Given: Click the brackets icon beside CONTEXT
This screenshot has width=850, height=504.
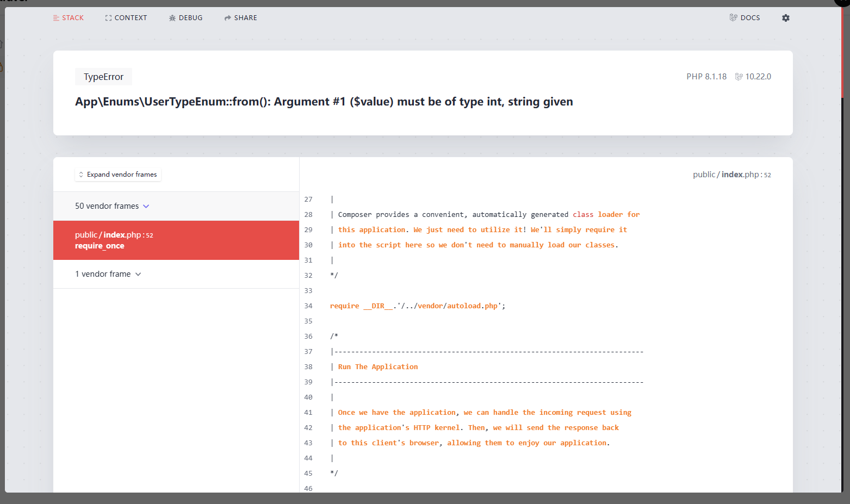Looking at the screenshot, I should tap(107, 17).
